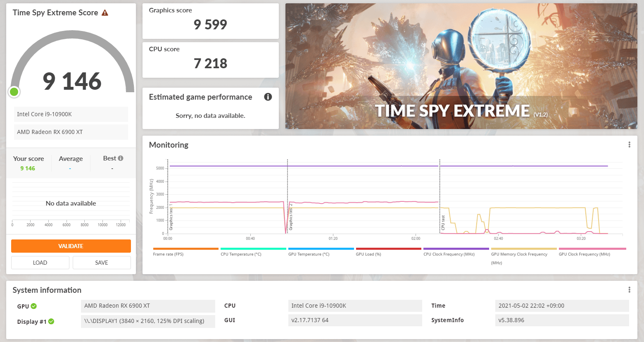Click the Display #1 value with 3840 × 2160
This screenshot has height=342, width=644.
148,321
